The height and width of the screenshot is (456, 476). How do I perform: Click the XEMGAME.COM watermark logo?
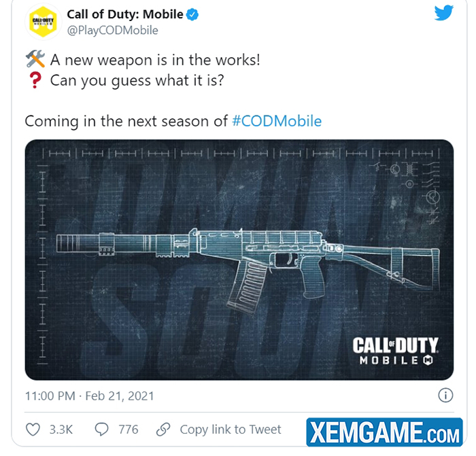click(x=384, y=432)
